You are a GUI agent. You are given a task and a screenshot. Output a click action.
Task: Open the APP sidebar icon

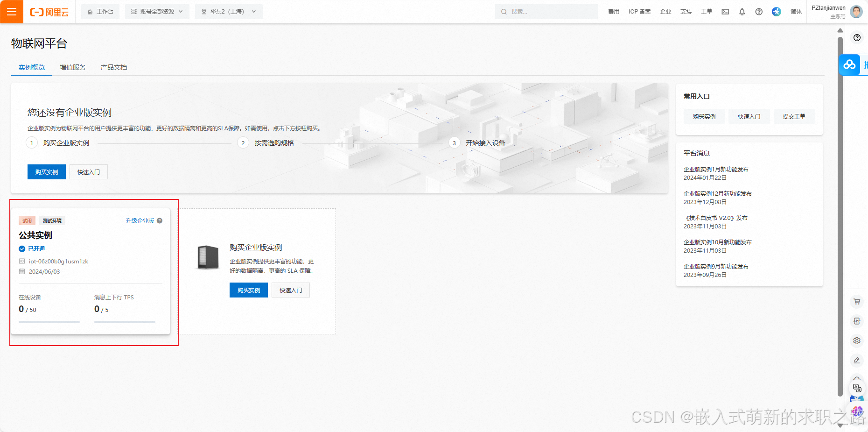click(x=857, y=321)
